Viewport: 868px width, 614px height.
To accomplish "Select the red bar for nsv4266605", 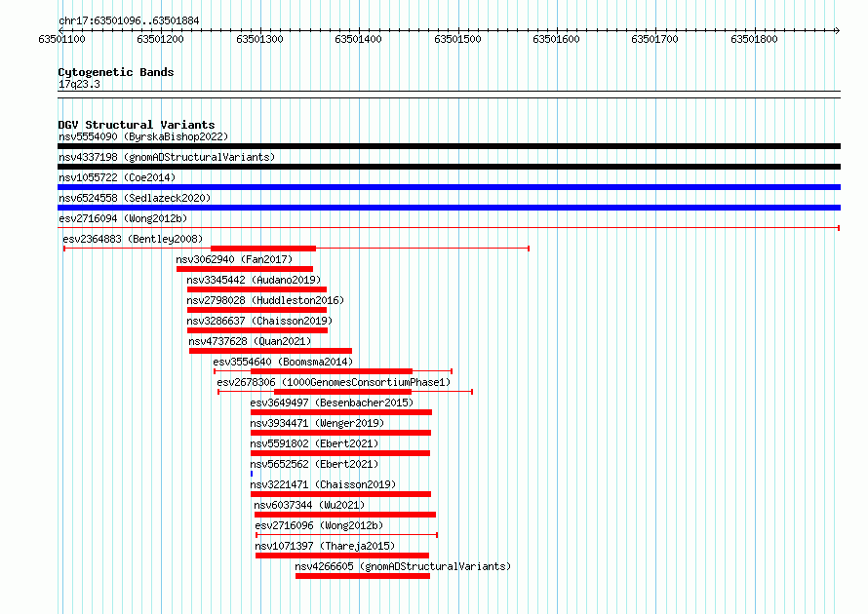I will click(x=363, y=576).
